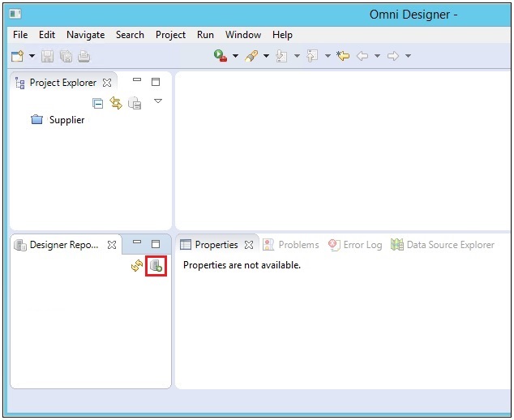Click the grayed repository icon in Project Explorer
Screen dimensions: 514x420
pyautogui.click(x=135, y=103)
